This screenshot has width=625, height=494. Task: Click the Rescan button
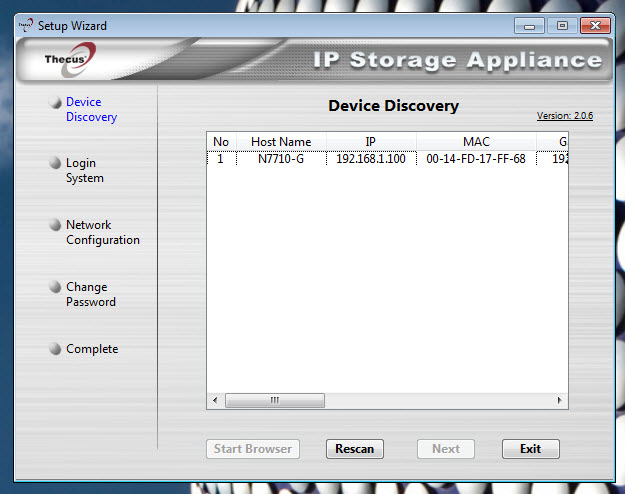tap(355, 449)
